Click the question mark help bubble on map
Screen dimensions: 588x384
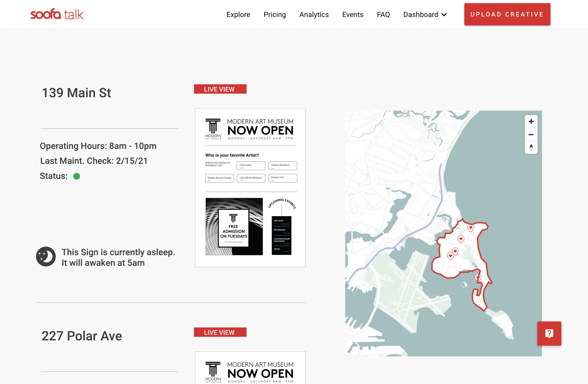pyautogui.click(x=549, y=333)
